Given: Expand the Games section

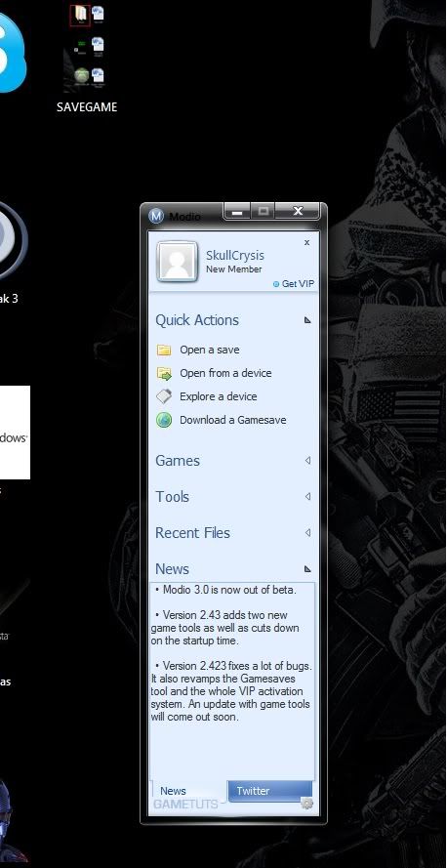Looking at the screenshot, I should click(x=307, y=461).
